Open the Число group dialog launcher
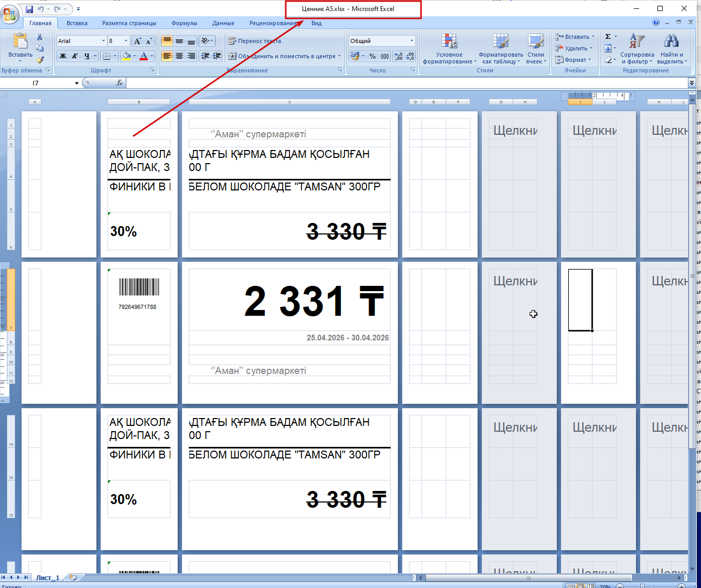Viewport: 701px width, 588px height. (413, 70)
